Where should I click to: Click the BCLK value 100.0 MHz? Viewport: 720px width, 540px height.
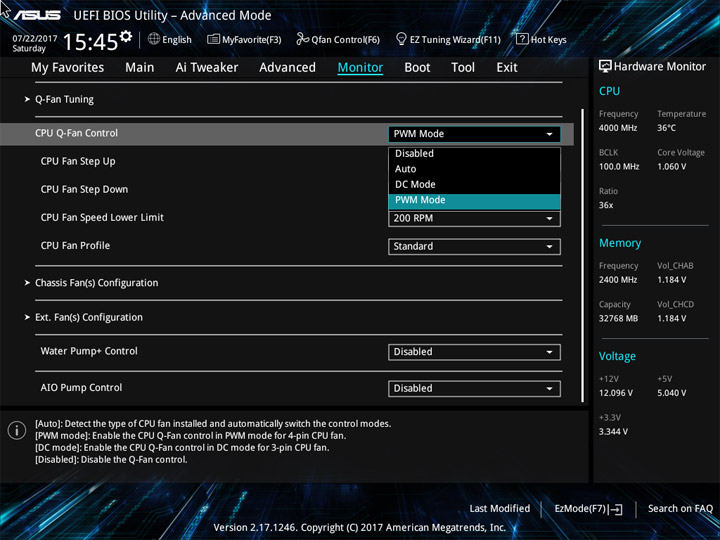(619, 167)
